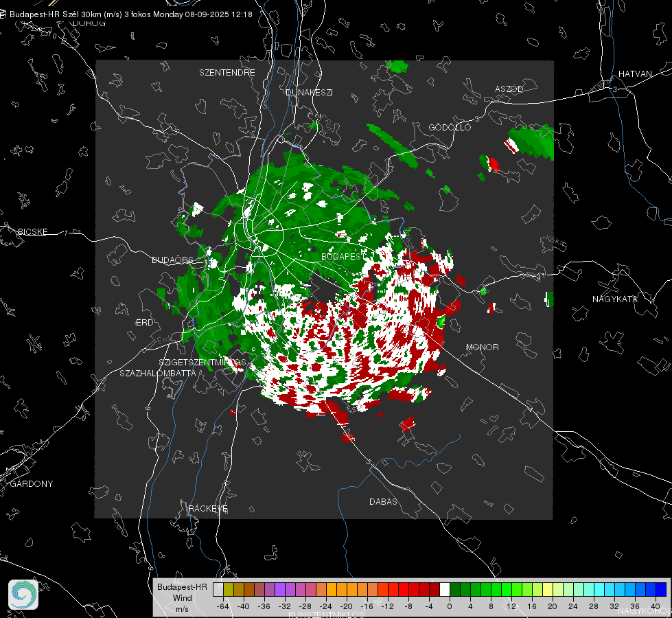Click the -12 legend scale value
The height and width of the screenshot is (618, 672).
click(x=387, y=606)
